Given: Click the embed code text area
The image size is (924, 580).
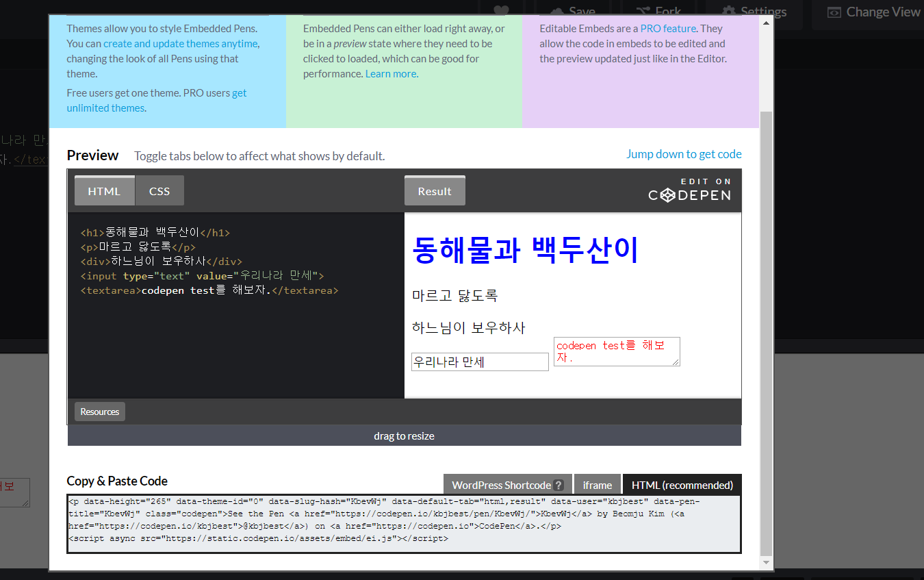Looking at the screenshot, I should pos(404,524).
